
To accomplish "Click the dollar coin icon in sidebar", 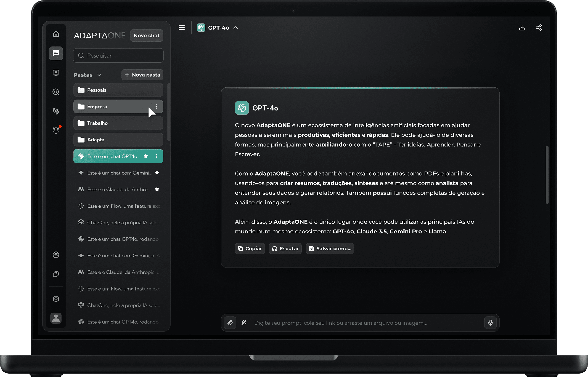I will coord(56,255).
